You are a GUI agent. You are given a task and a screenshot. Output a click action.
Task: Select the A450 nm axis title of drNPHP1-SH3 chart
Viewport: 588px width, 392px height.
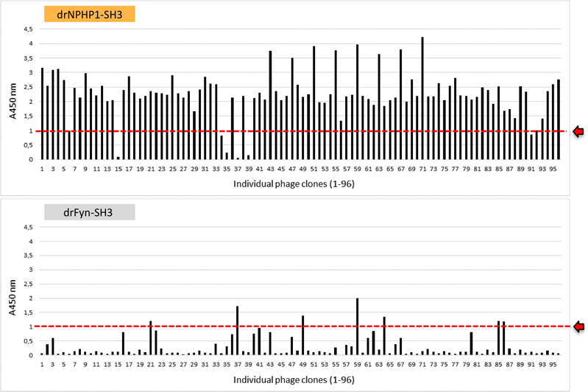[x=13, y=101]
